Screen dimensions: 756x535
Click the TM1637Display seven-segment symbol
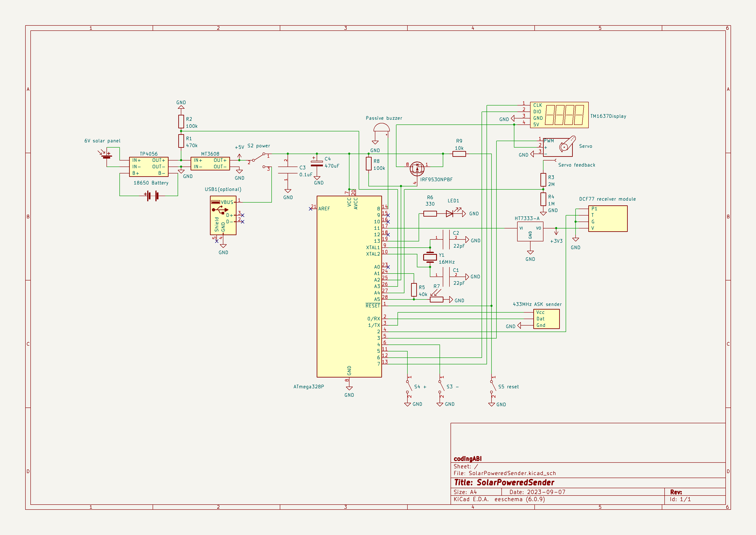pyautogui.click(x=559, y=115)
